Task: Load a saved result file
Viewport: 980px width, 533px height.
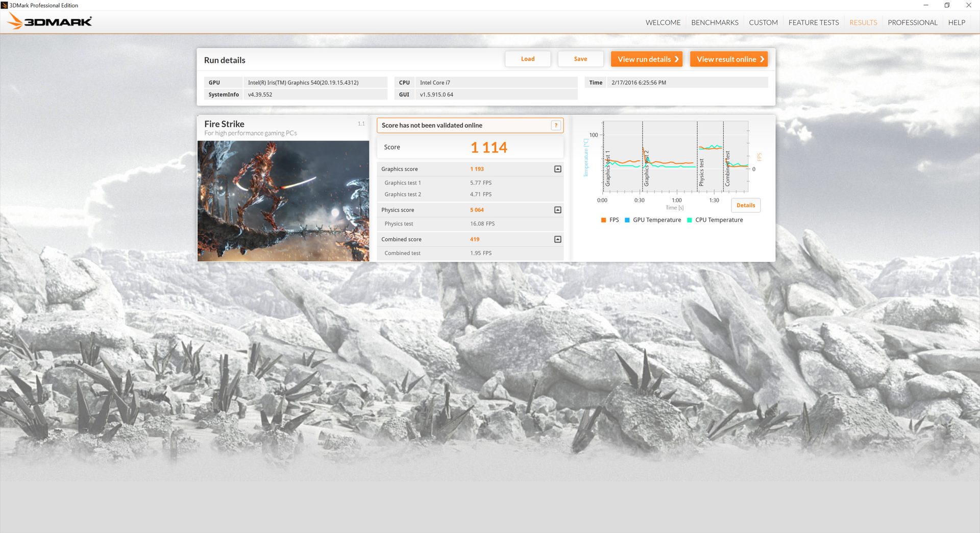Action: tap(528, 59)
